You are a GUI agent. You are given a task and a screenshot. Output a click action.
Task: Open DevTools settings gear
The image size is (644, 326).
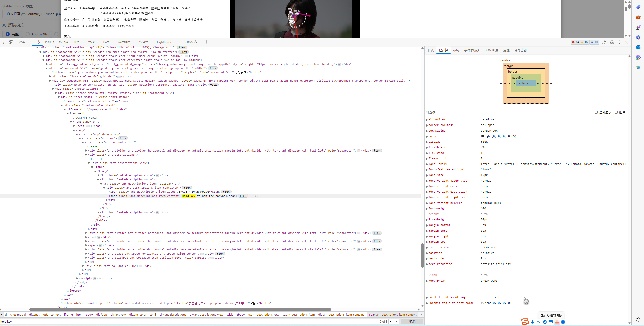(x=612, y=42)
